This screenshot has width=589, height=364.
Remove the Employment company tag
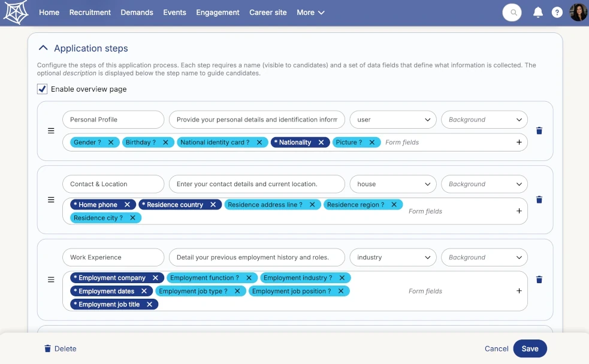pyautogui.click(x=155, y=278)
